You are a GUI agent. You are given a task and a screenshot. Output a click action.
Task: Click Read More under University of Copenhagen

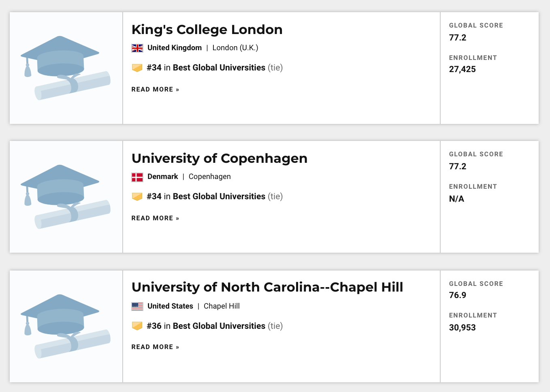155,218
